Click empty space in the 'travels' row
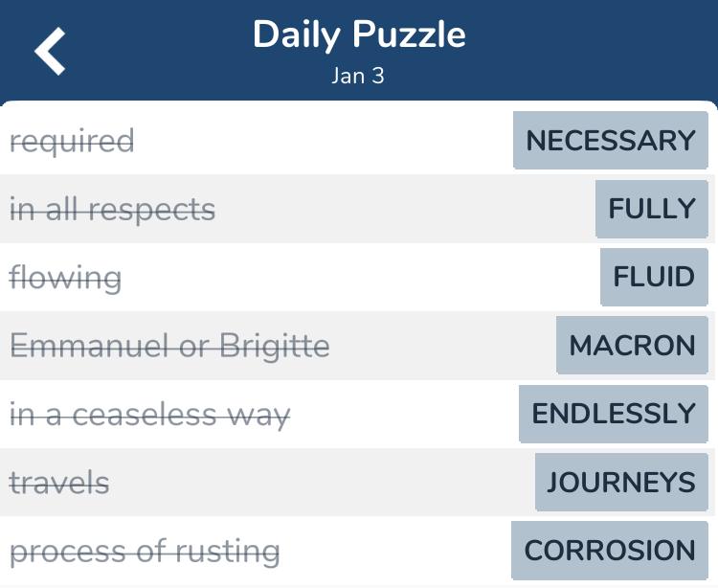 [x=321, y=483]
